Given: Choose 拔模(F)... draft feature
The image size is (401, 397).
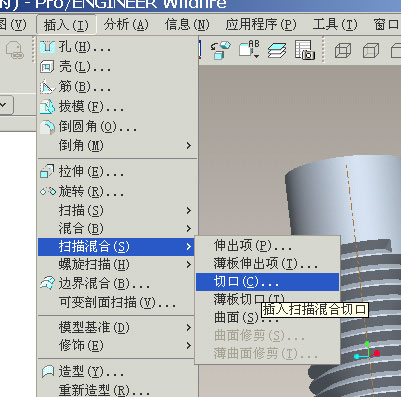Looking at the screenshot, I should point(117,107).
